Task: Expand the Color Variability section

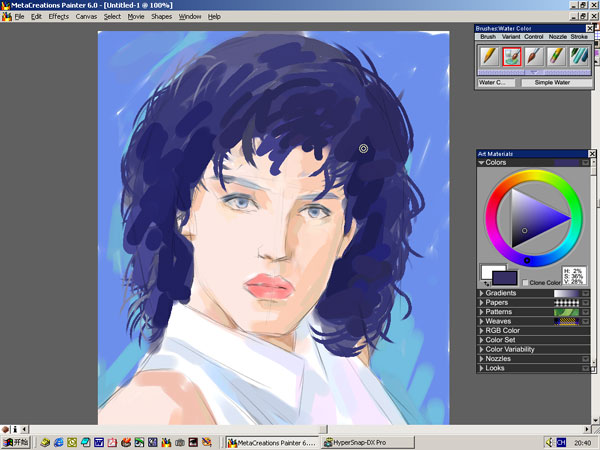Action: (x=481, y=349)
